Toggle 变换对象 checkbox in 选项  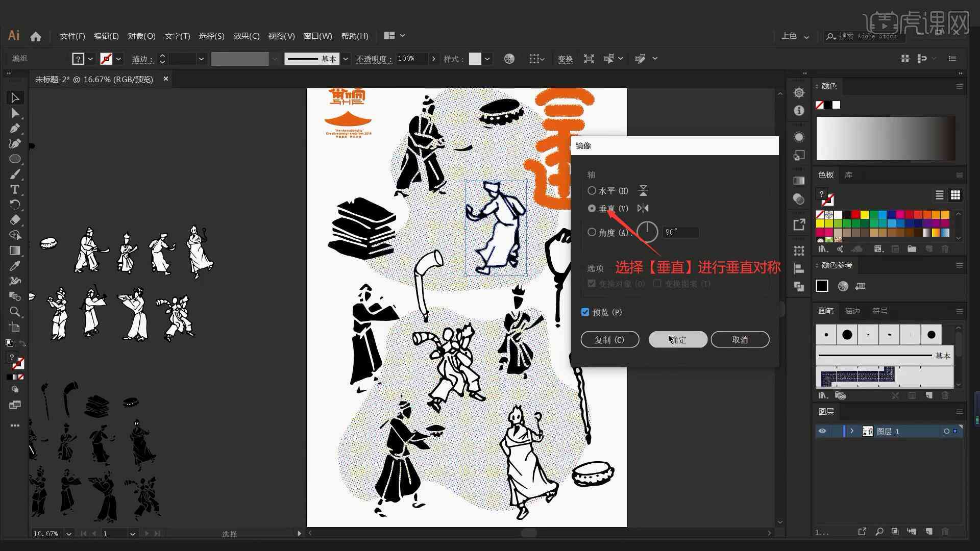(589, 283)
